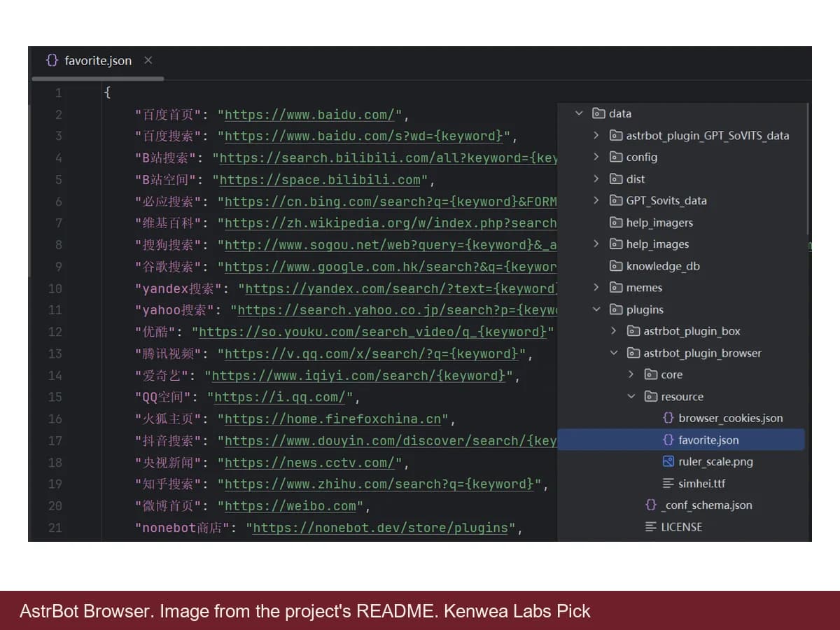The image size is (840, 630).
Task: Click the _conf_schema.json braces icon
Action: [651, 505]
